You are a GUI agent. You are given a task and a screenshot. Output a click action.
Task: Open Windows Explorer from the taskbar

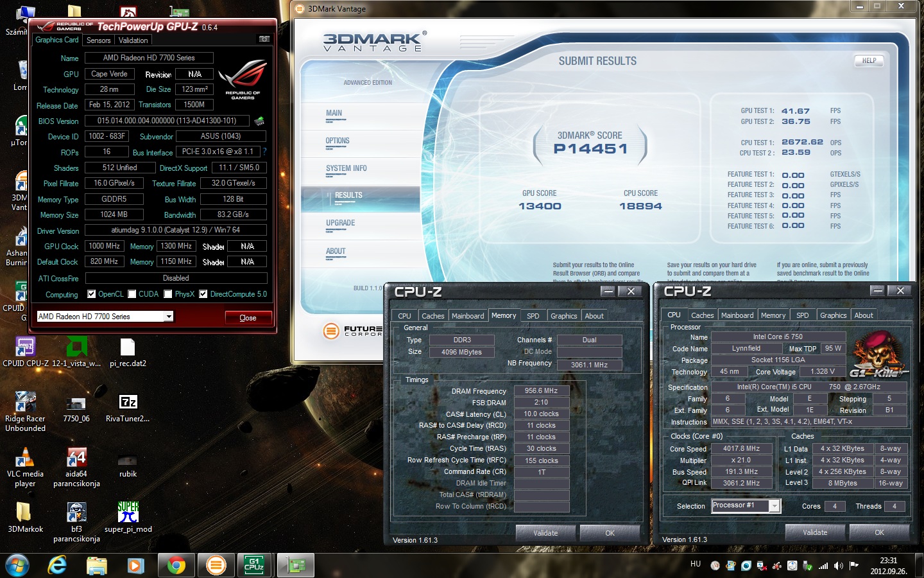click(97, 565)
